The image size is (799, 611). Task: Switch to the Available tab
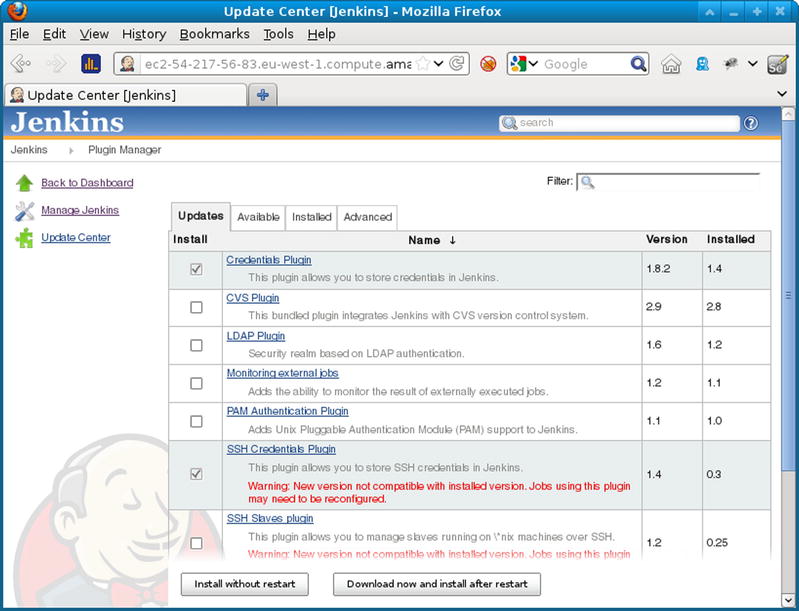pos(258,217)
